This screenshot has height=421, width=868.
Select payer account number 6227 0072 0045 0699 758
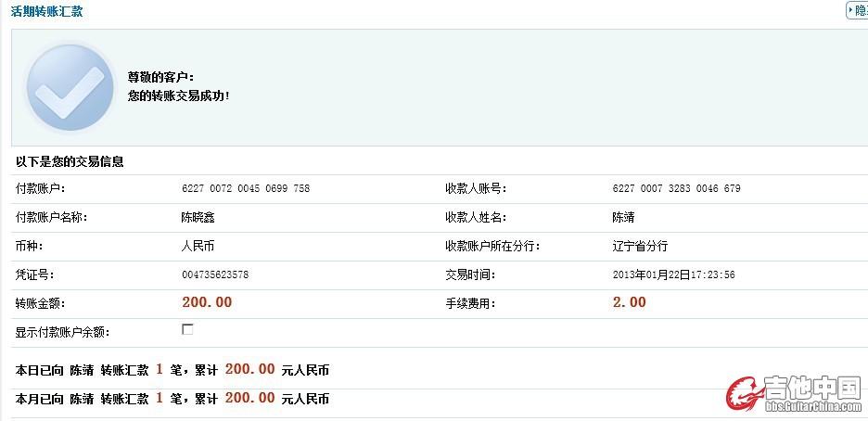coord(246,189)
